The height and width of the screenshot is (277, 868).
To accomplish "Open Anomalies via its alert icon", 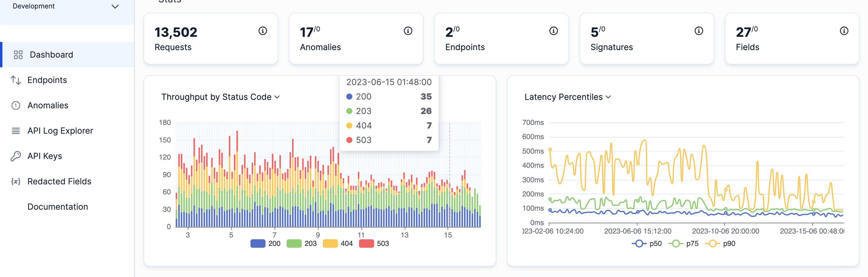I will pos(16,105).
